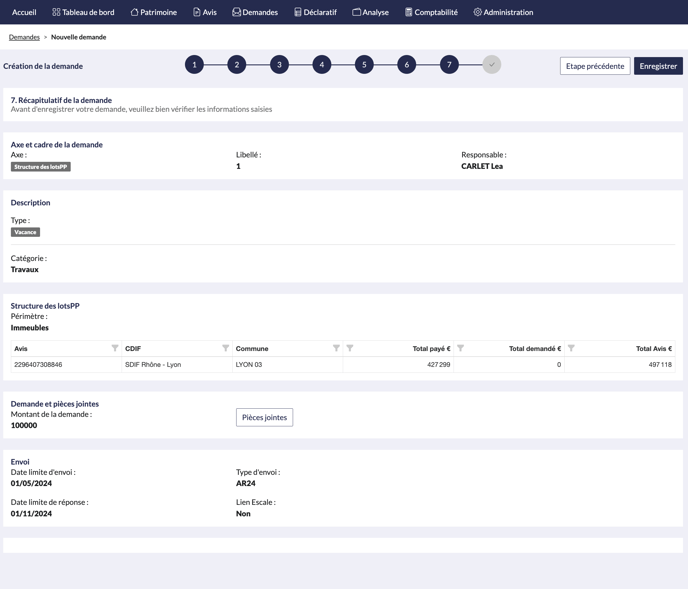Open the filter for Total Avis € column
Screen dimensions: 688x589
pyautogui.click(x=571, y=348)
